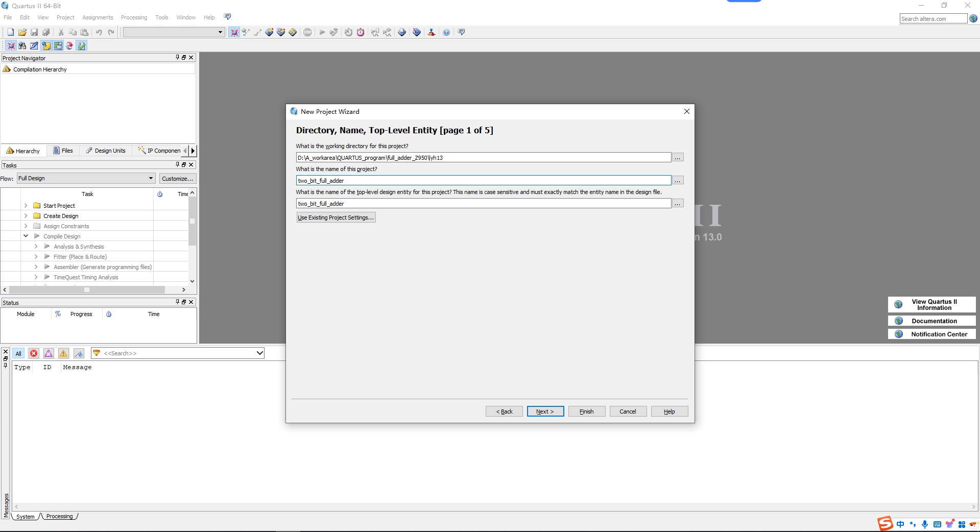Open View Quartus II Information link
The width and height of the screenshot is (980, 532).
coord(931,304)
